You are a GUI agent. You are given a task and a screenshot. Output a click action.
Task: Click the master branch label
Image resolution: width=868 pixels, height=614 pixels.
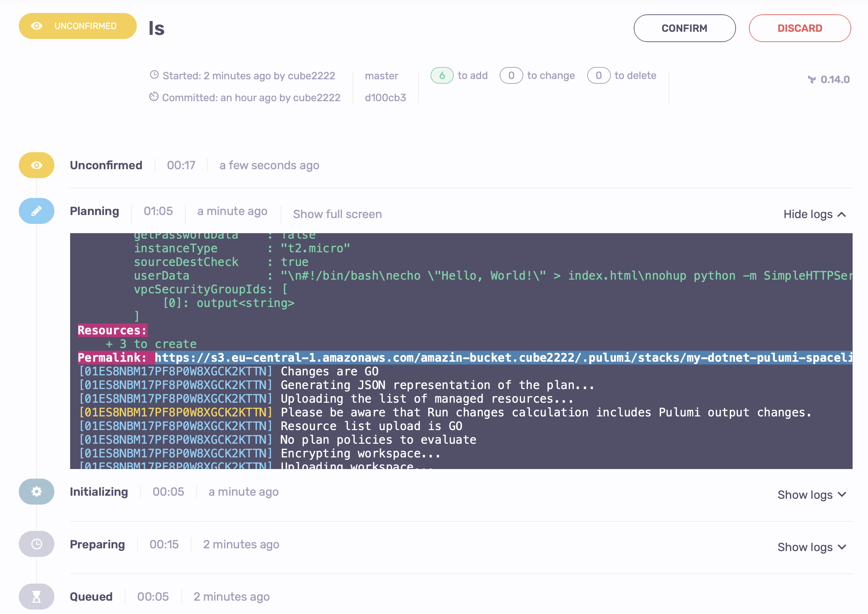[x=381, y=76]
